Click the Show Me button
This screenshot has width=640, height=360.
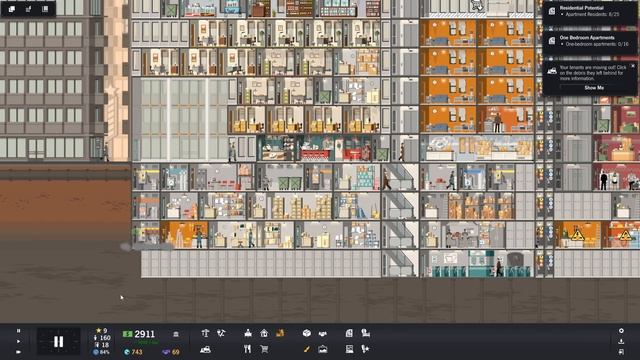tap(594, 88)
